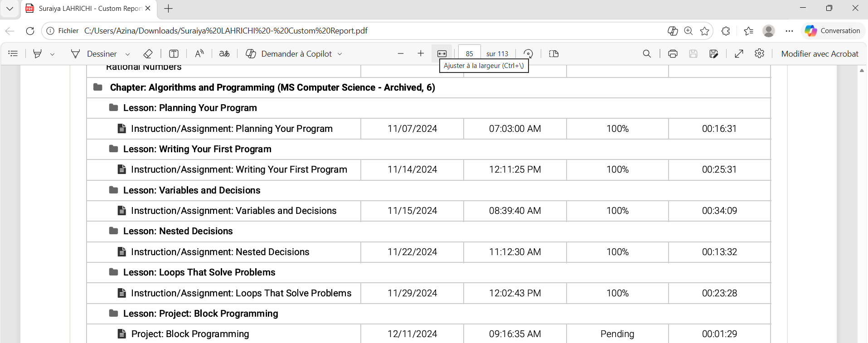Expand the highlighter color options dropdown
Viewport: 868px width, 343px height.
[53, 54]
